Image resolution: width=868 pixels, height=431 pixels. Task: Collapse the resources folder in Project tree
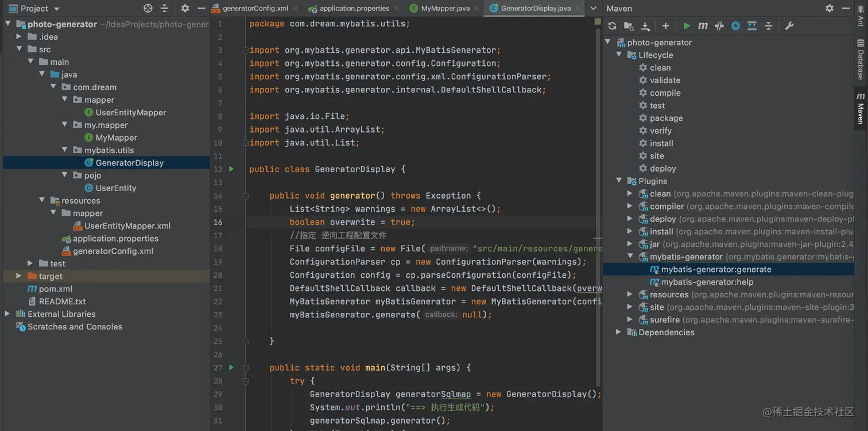coord(42,200)
